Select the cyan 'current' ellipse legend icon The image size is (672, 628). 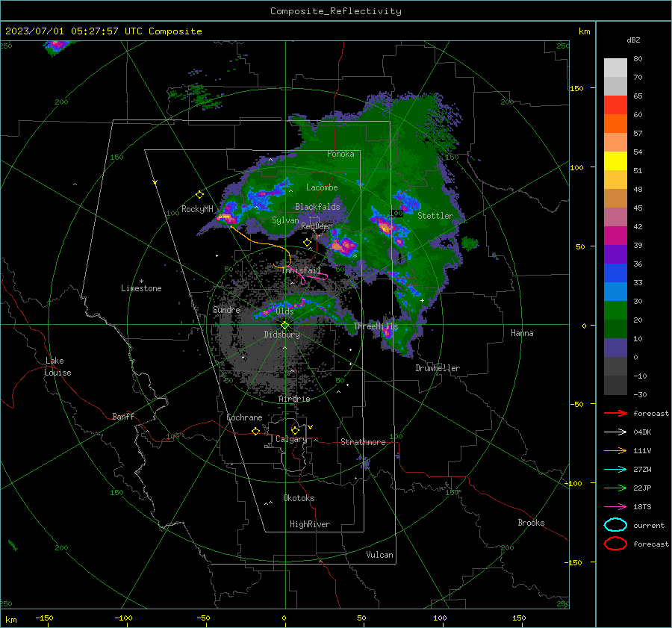tap(615, 525)
